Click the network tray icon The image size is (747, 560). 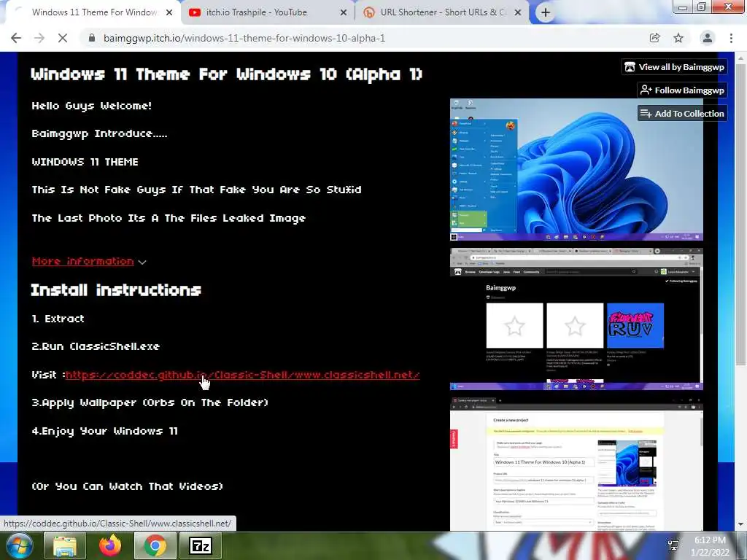pos(673,545)
